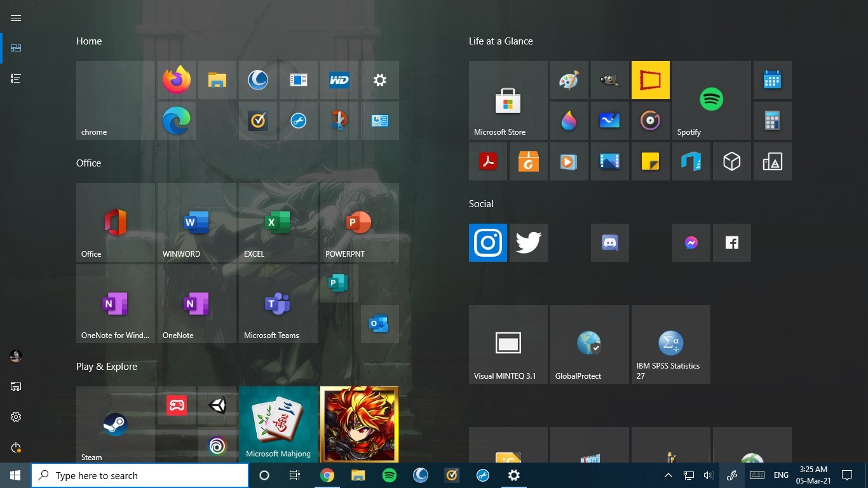
Task: Open the yellow Snip & Sketch style tile
Action: pyautogui.click(x=651, y=80)
